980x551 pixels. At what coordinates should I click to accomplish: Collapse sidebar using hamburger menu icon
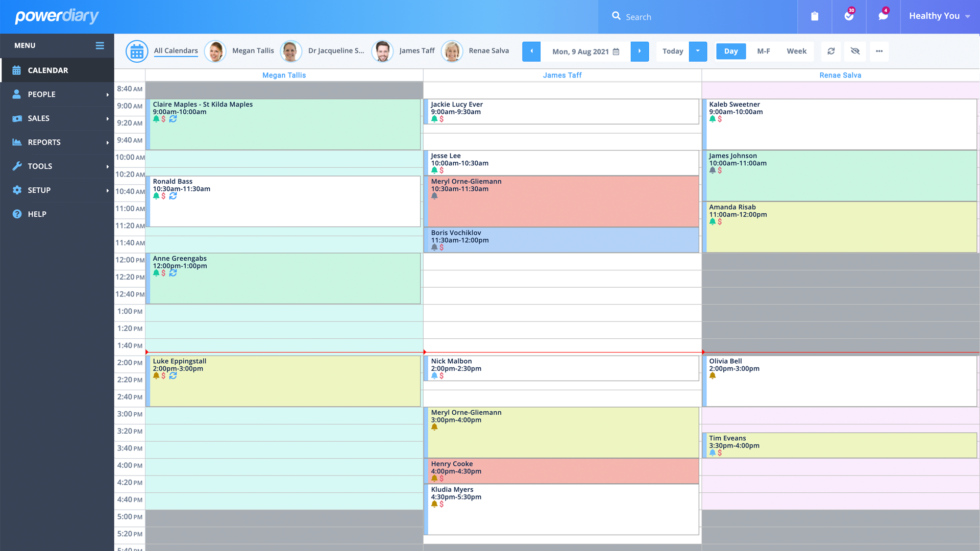[100, 45]
